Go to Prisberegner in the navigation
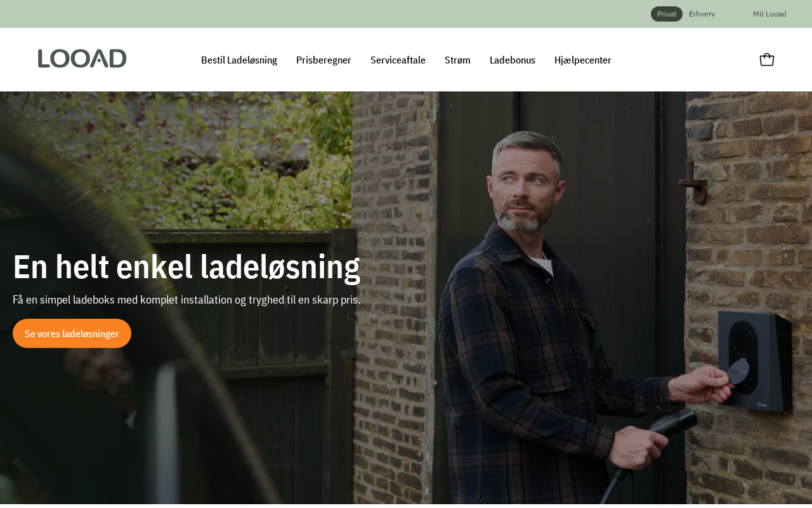 click(324, 60)
